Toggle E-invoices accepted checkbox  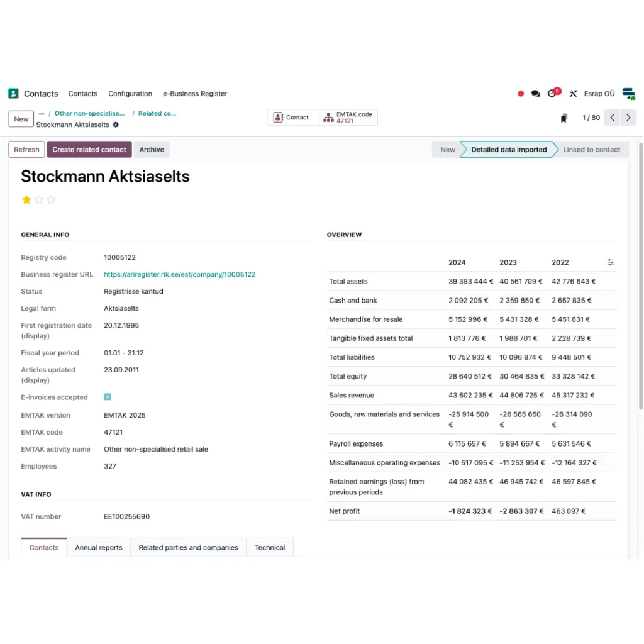click(x=107, y=397)
